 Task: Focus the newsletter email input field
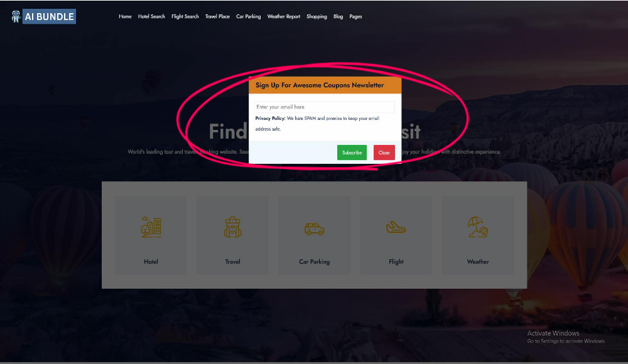click(325, 107)
